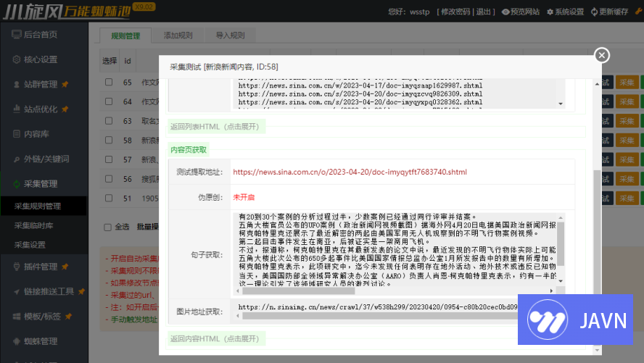Open the test URL doc-imyqytft7683740.shtml link
This screenshot has height=363, width=644.
click(350, 172)
